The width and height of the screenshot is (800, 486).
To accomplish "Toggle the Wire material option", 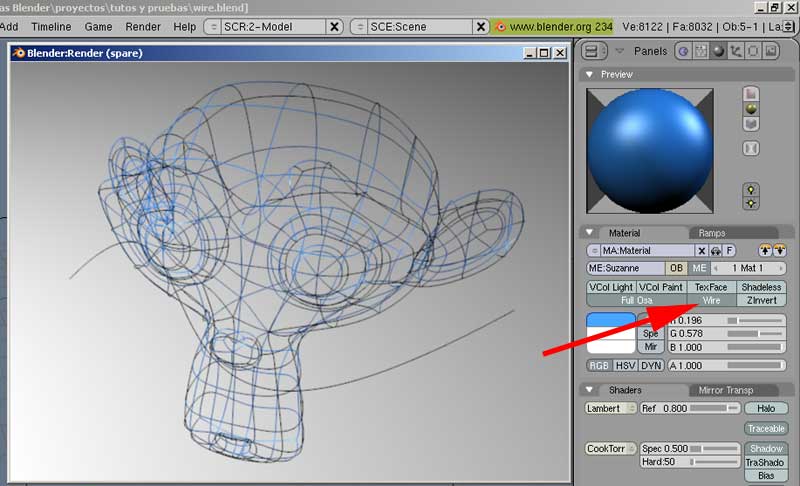I will 711,300.
